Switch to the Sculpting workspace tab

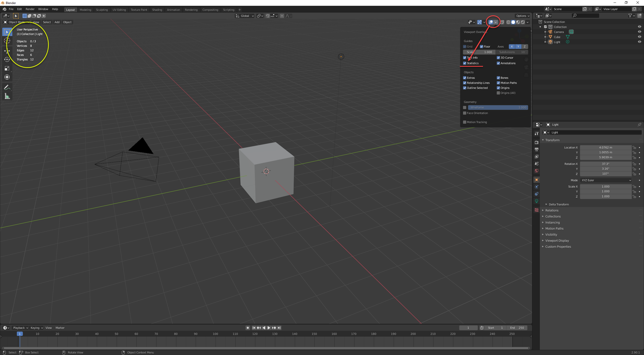[x=102, y=10]
